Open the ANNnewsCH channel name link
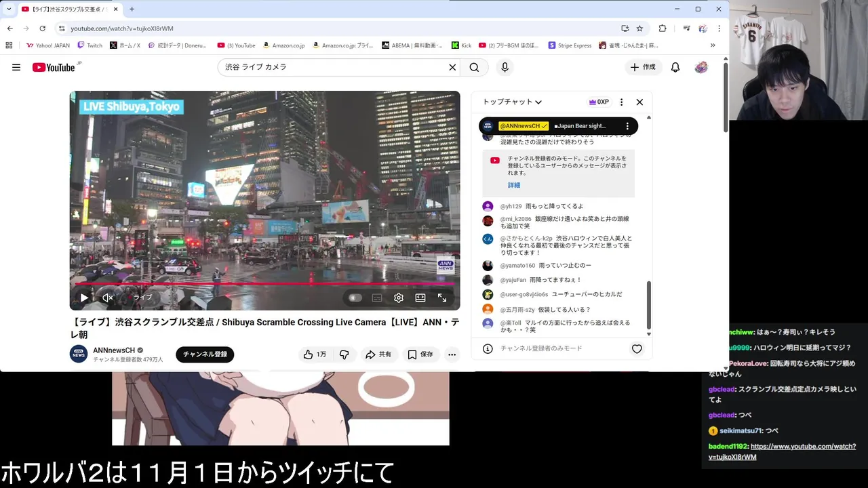 point(114,350)
